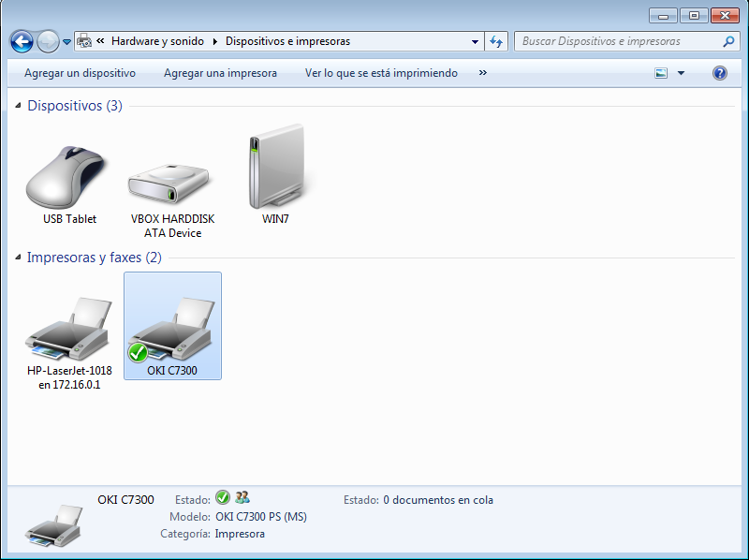The width and height of the screenshot is (749, 560).
Task: Go back with the blue arrow button
Action: coord(22,41)
